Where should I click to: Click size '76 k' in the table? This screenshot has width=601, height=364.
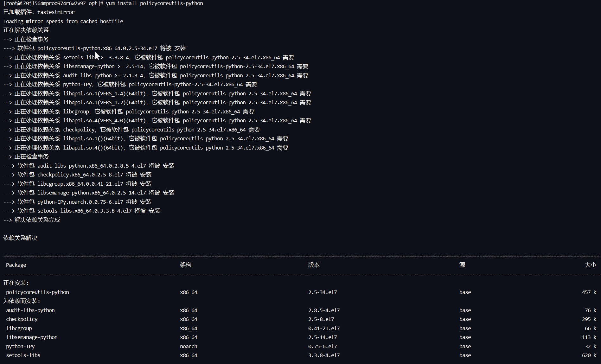591,310
